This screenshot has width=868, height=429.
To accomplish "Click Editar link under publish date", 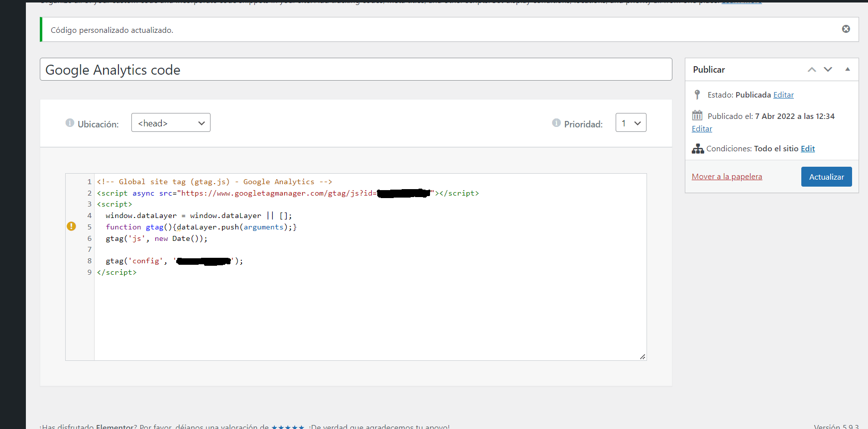I will tap(702, 128).
